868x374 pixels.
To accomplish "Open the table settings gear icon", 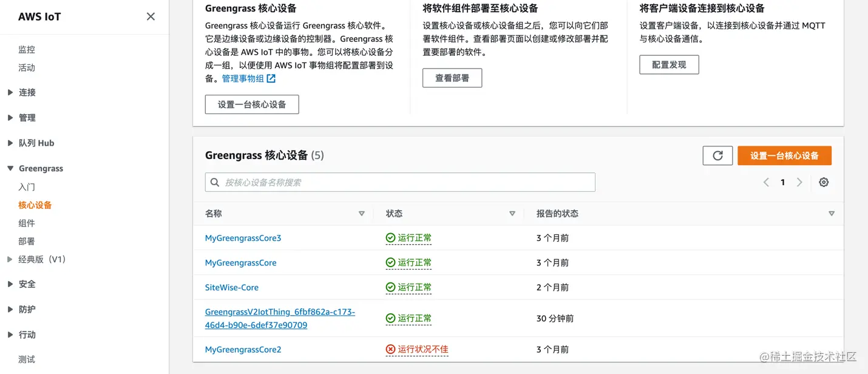I will tap(824, 182).
